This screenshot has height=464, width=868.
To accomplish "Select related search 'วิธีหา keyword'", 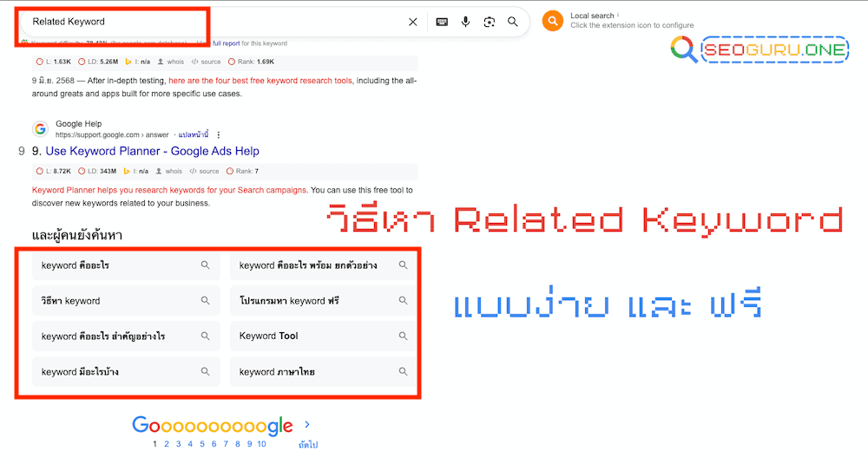I will (126, 301).
